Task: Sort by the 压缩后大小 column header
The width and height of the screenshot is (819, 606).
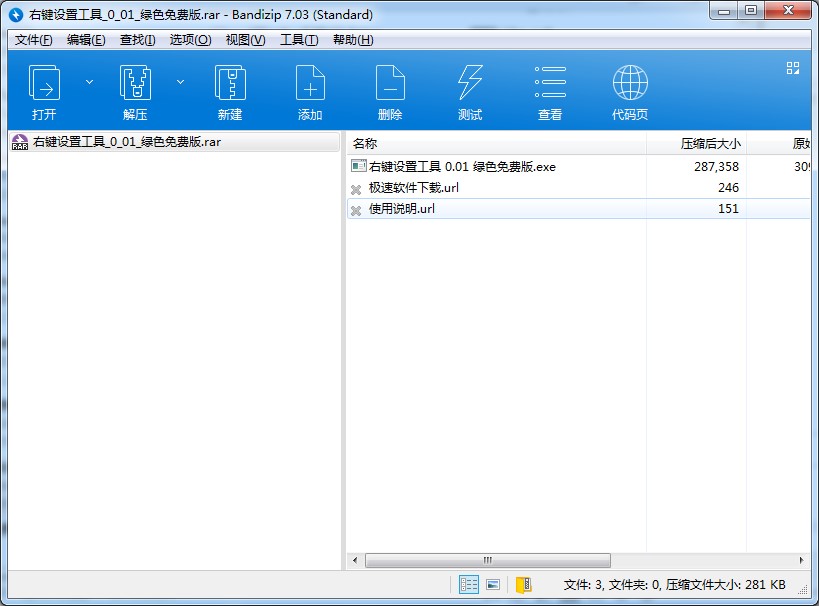Action: point(696,143)
